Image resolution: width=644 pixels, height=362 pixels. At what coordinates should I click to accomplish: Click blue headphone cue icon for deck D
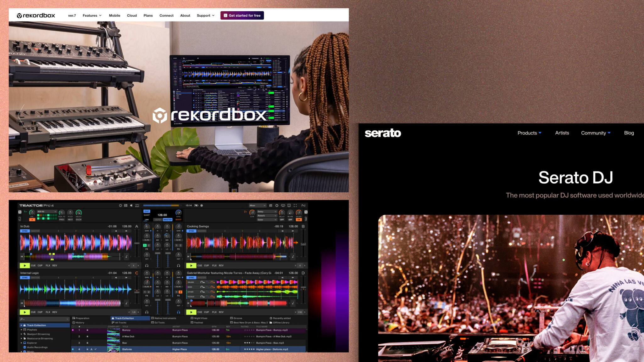tap(178, 312)
